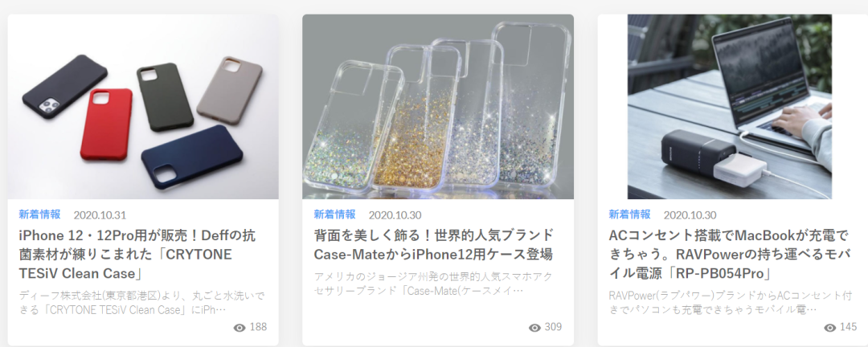The height and width of the screenshot is (347, 868).
Task: Click the 2020.10.30 date on RAVPower card
Action: click(x=690, y=215)
